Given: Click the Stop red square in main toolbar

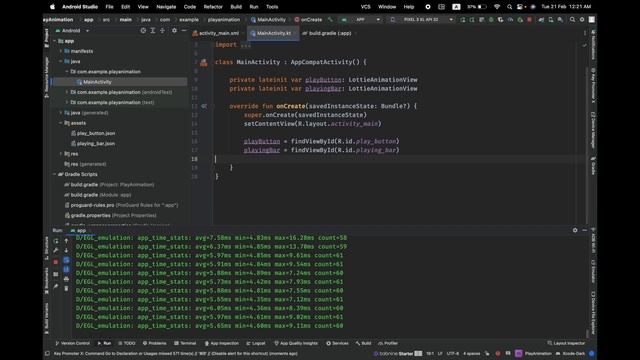Looking at the screenshot, I should click(529, 20).
